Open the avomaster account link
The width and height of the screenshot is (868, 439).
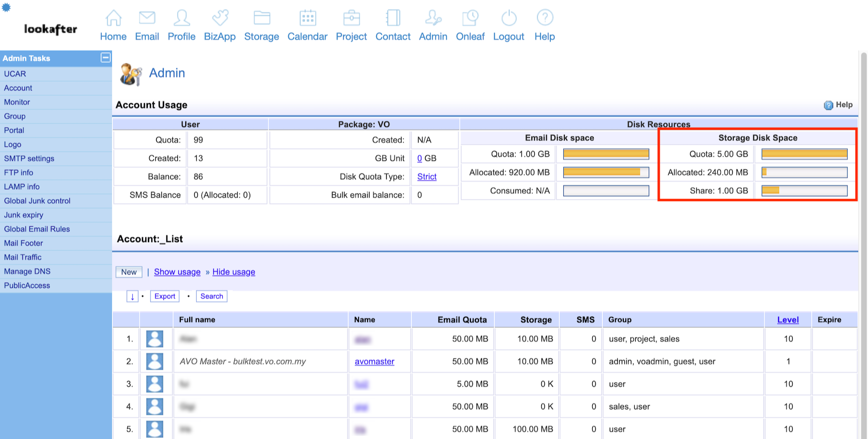click(375, 362)
